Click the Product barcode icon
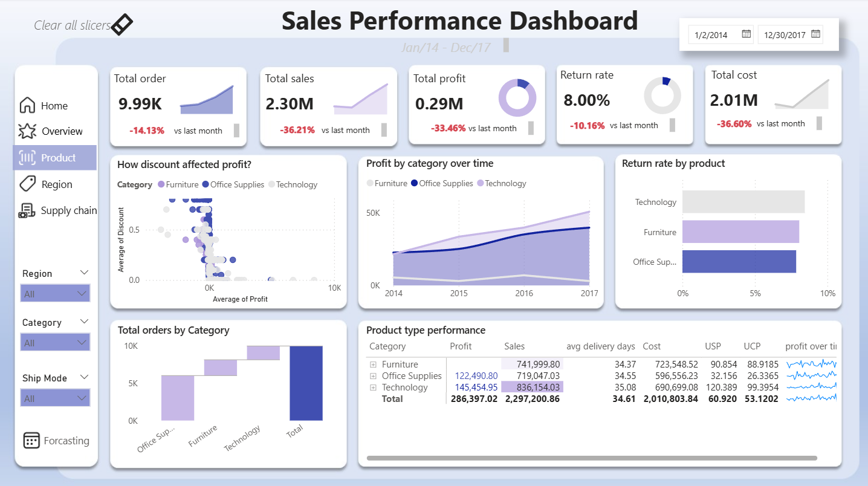The height and width of the screenshot is (486, 868). tap(27, 158)
